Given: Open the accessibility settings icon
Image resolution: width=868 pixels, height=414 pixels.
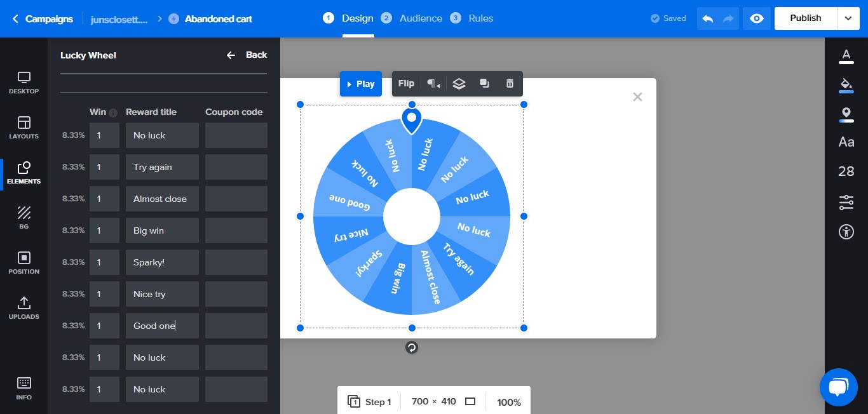Looking at the screenshot, I should click(846, 231).
